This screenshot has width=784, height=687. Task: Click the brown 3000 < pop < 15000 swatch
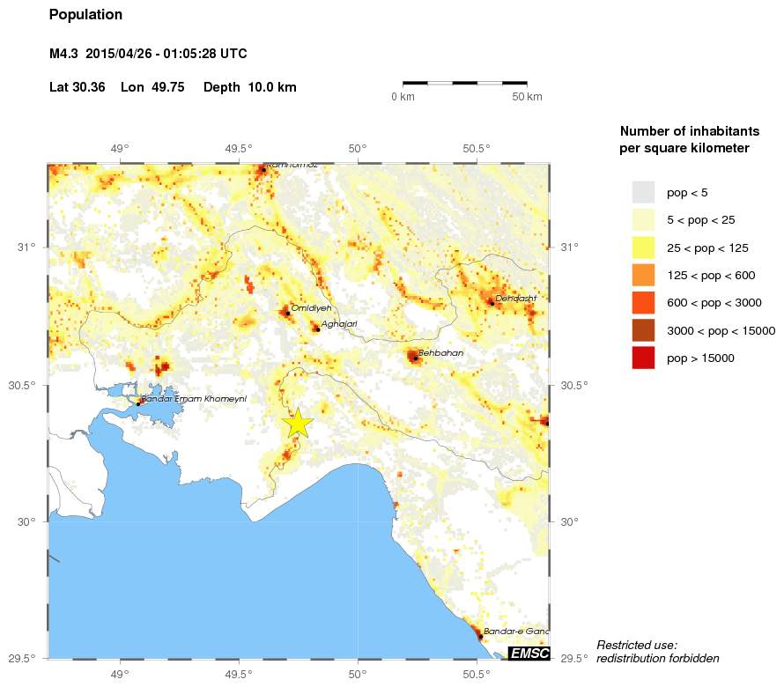tap(643, 330)
